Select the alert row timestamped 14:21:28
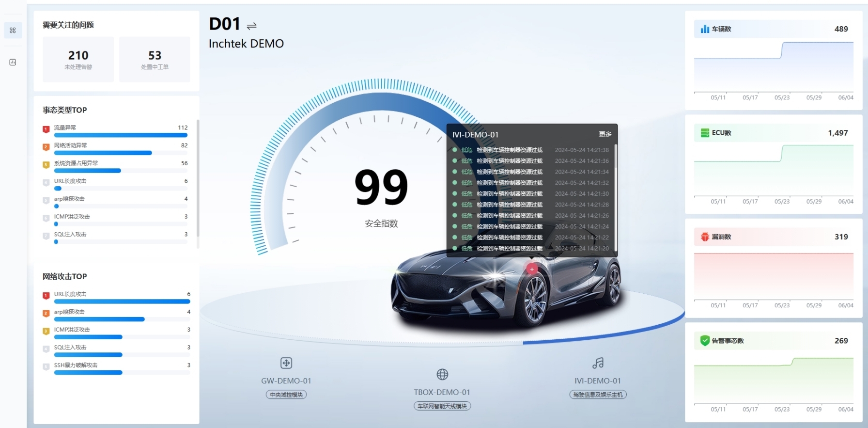The height and width of the screenshot is (428, 868). pos(531,205)
